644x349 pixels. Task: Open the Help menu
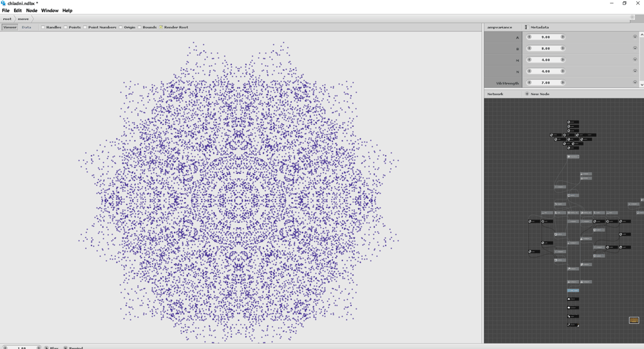[68, 11]
